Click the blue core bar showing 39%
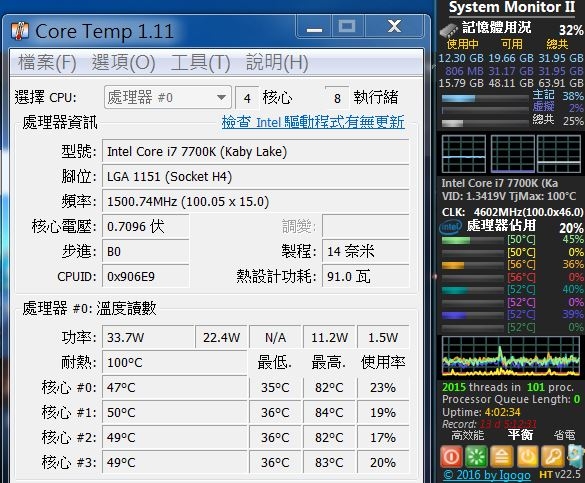 click(473, 316)
